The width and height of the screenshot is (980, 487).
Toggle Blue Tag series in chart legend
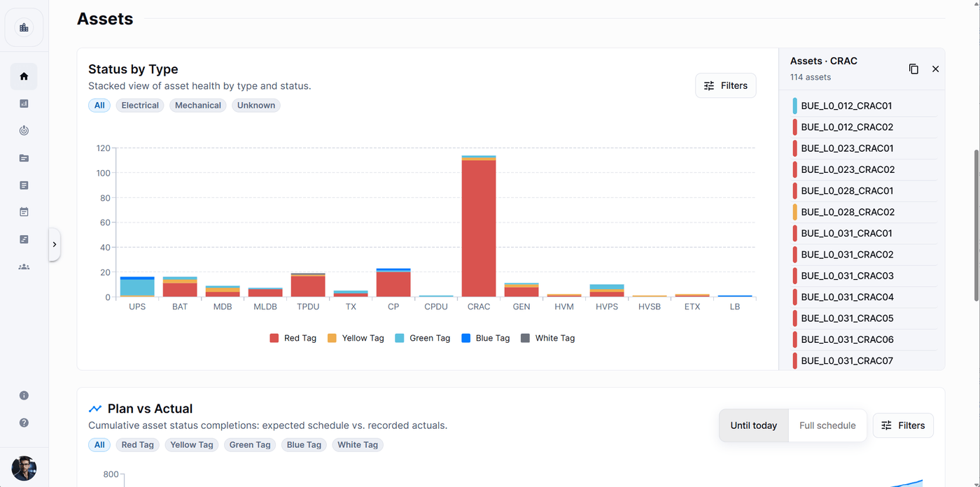[x=486, y=338]
